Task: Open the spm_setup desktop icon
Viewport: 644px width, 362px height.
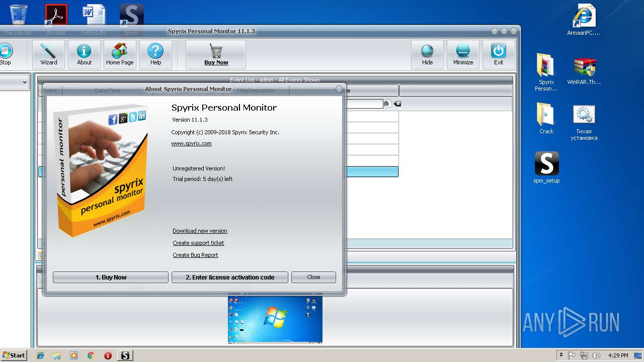Action: click(546, 168)
